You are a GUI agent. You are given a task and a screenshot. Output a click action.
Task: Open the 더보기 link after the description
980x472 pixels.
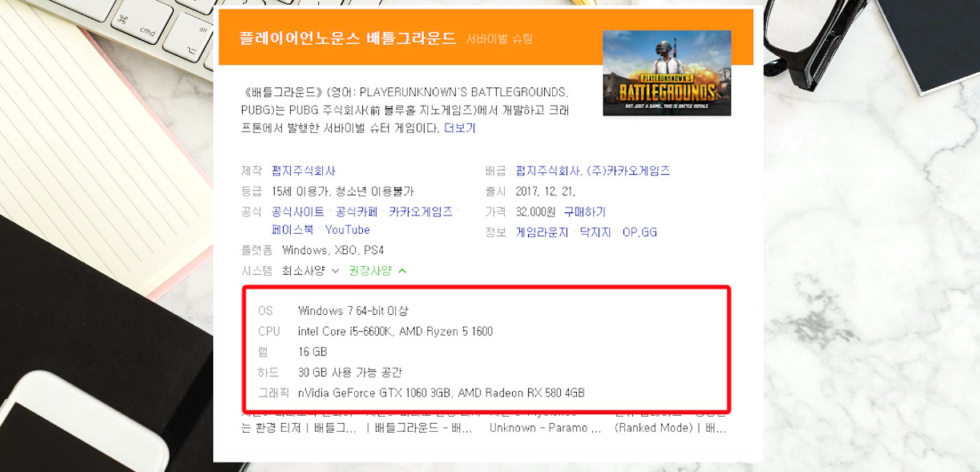click(460, 128)
